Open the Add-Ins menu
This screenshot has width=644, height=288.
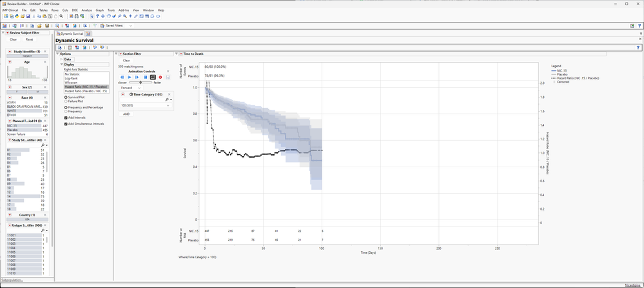pyautogui.click(x=123, y=10)
